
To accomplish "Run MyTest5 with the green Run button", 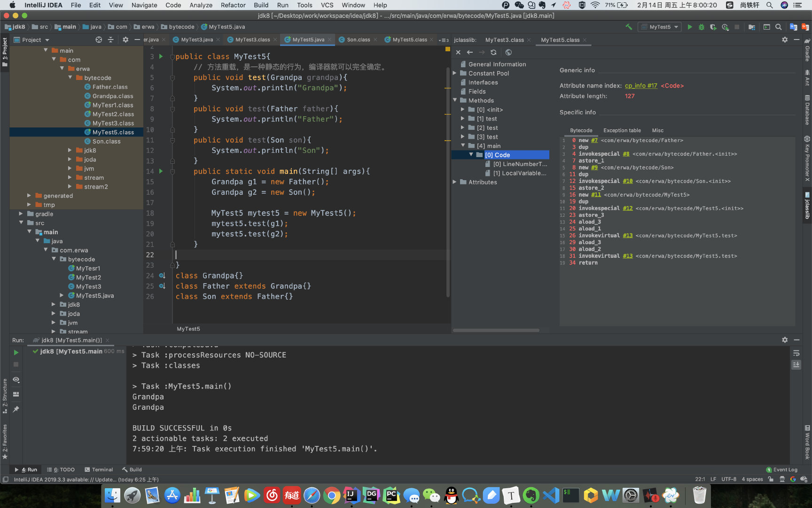I will [689, 27].
